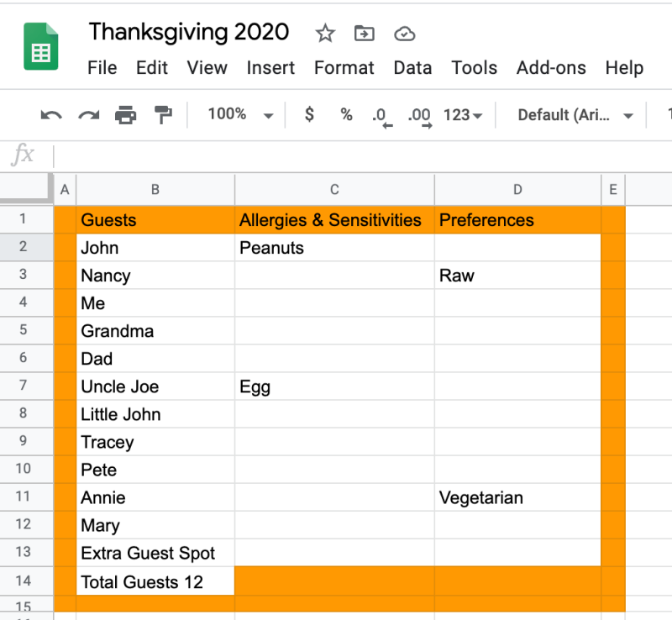
Task: Select the Paint format roller icon
Action: (163, 115)
